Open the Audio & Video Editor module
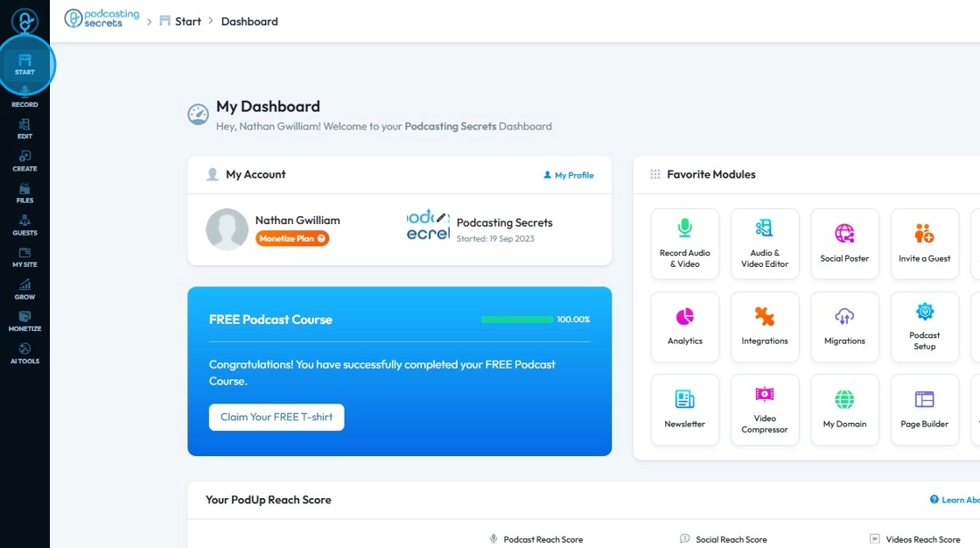 pos(765,244)
